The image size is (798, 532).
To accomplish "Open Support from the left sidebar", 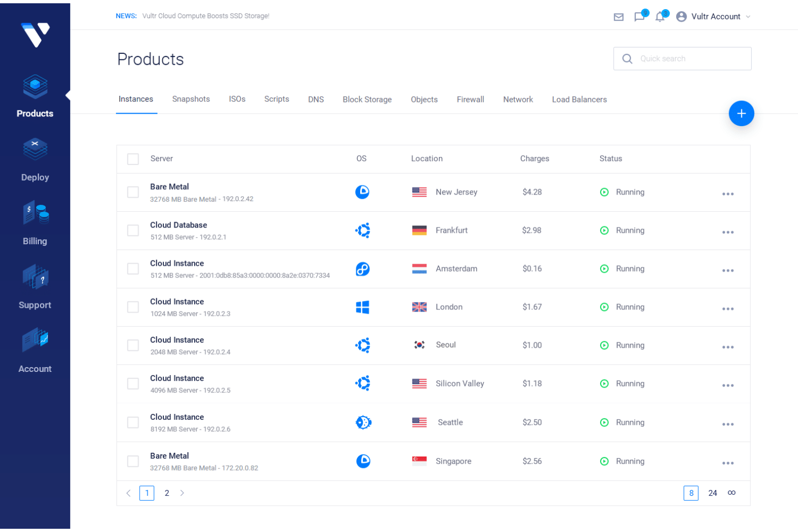I will point(35,287).
